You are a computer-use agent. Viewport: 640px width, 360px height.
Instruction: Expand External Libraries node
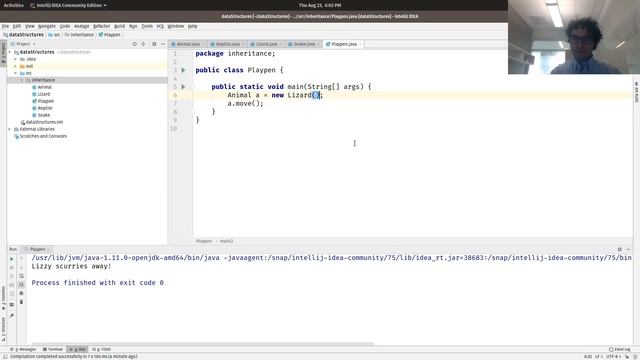[10, 129]
